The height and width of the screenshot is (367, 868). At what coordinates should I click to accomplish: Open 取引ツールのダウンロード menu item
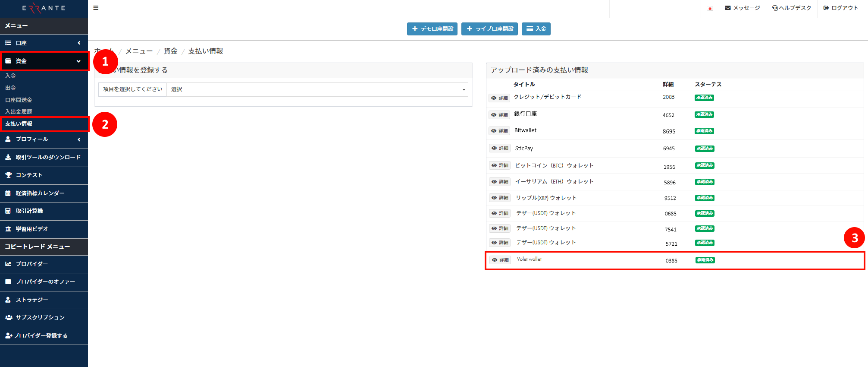point(44,157)
